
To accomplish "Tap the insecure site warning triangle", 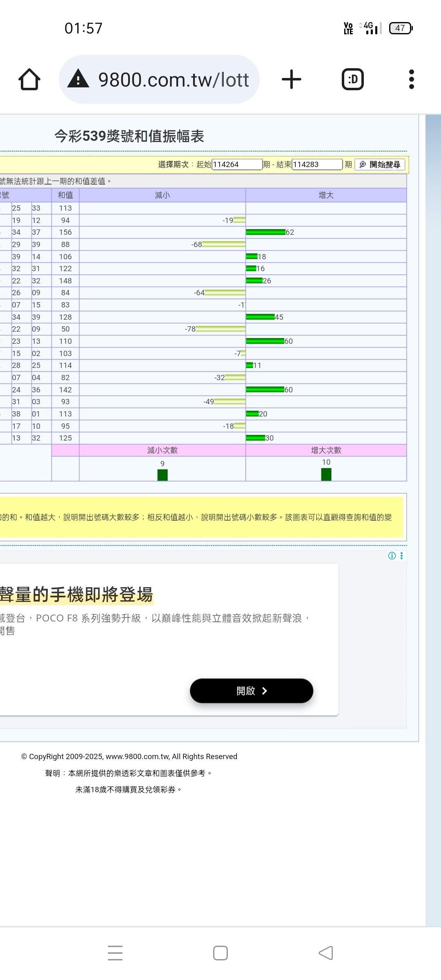I will pyautogui.click(x=78, y=79).
